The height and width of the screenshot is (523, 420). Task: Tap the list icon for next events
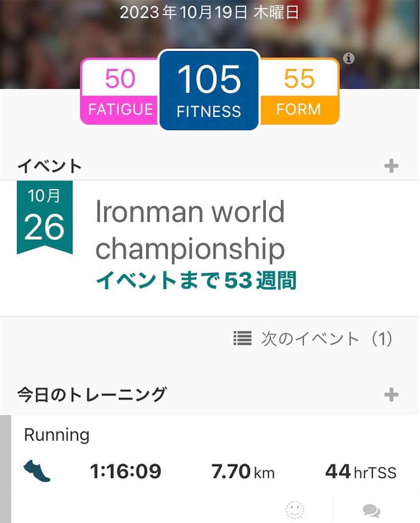243,338
